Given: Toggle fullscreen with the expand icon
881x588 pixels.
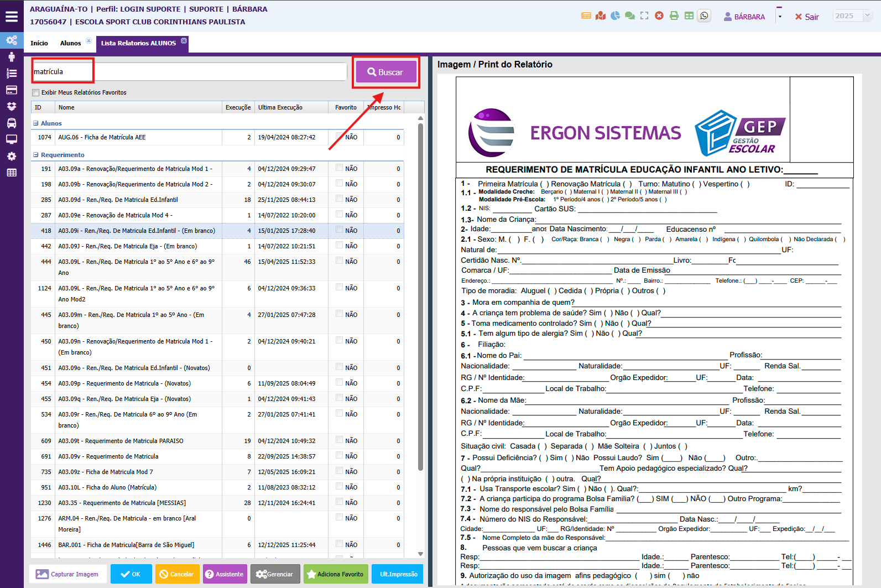Looking at the screenshot, I should pyautogui.click(x=644, y=16).
